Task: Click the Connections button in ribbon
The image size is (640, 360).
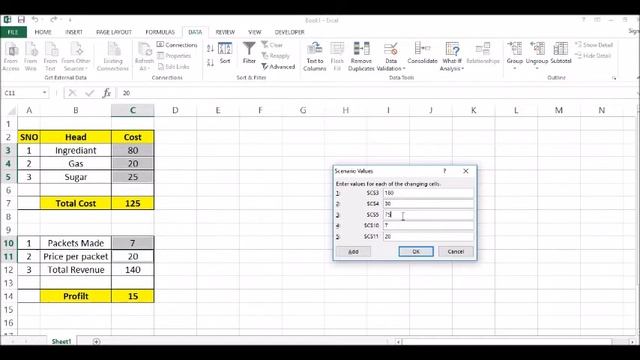Action: (x=177, y=45)
